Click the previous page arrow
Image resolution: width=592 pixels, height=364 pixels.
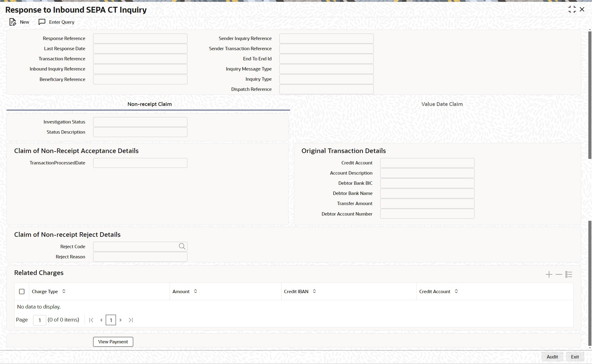point(101,320)
